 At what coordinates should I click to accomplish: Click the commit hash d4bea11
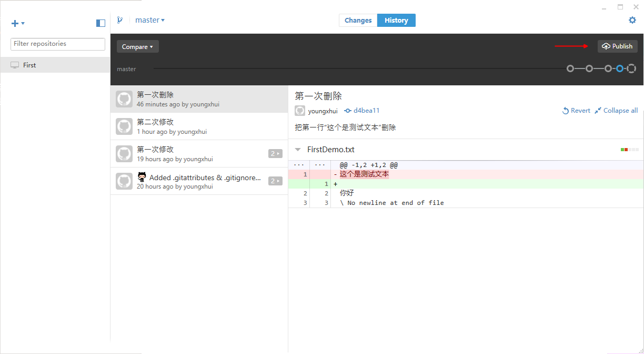(x=362, y=111)
